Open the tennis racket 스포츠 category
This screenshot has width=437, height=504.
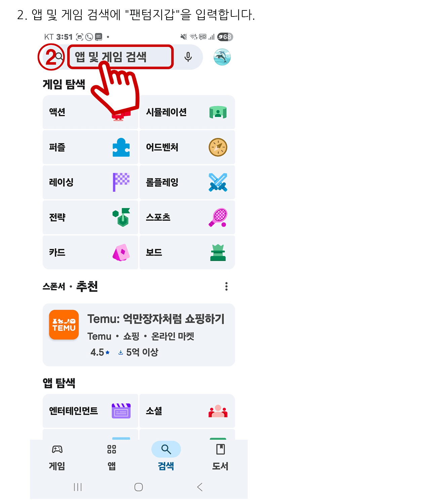[x=187, y=217]
